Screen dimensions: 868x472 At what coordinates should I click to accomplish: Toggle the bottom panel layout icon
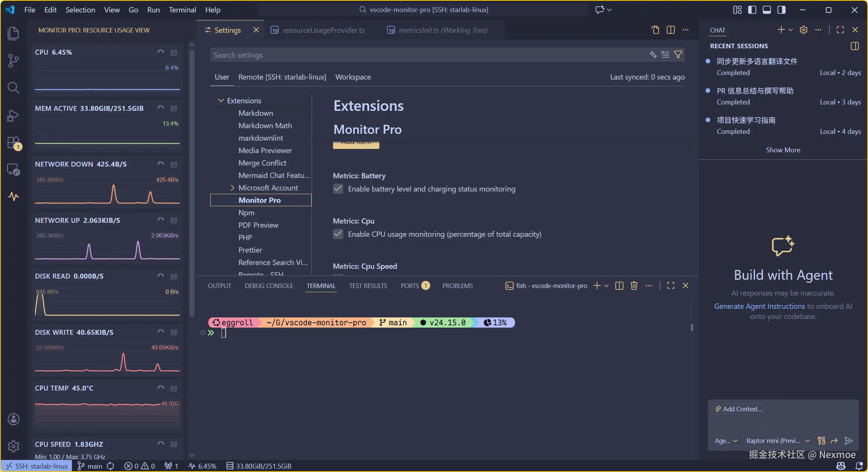coord(767,10)
